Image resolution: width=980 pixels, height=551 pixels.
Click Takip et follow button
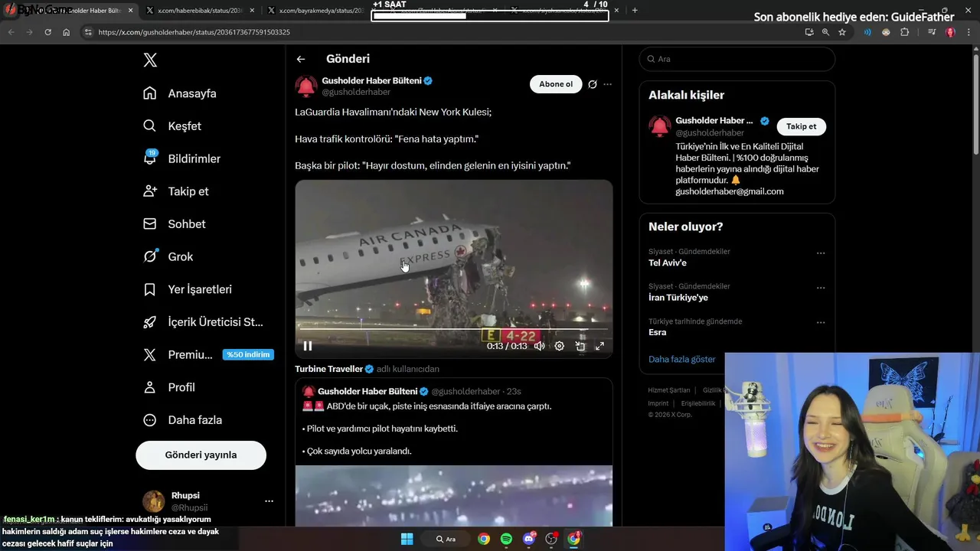[801, 126]
